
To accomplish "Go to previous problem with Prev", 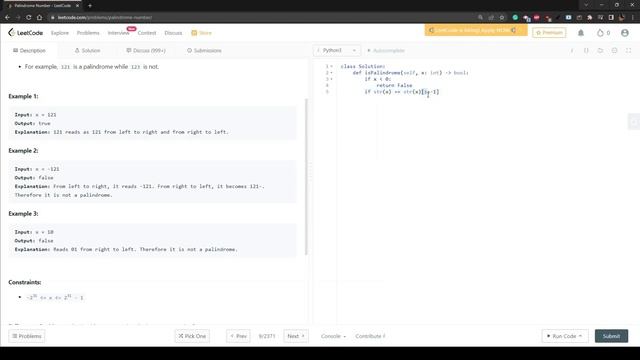I will tap(238, 336).
